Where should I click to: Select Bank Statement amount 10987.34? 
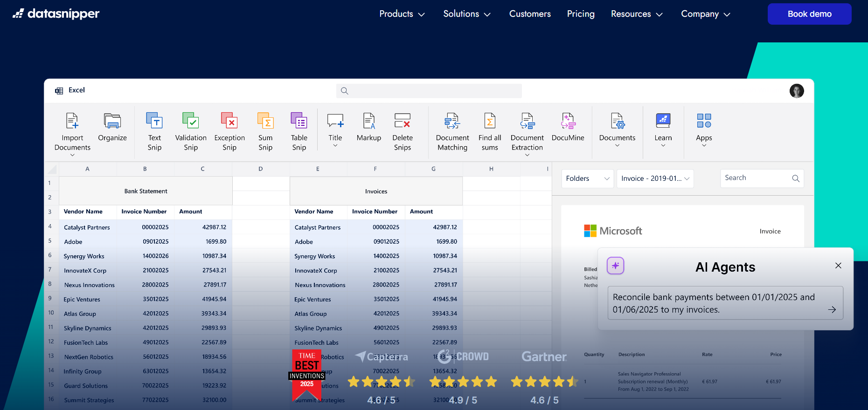click(203, 256)
